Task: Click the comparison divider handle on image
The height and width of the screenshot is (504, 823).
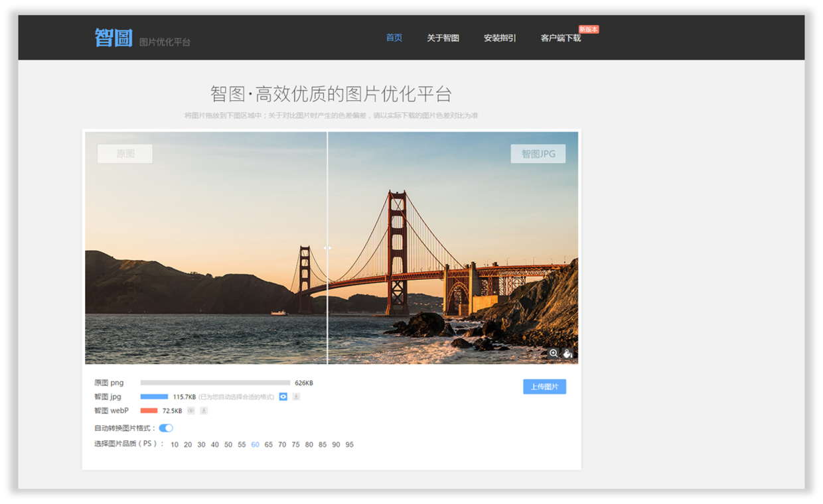Action: 327,248
